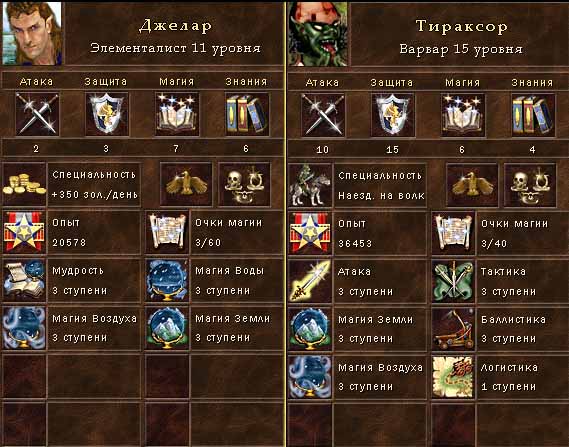Select Джелар's shield Защита icon
This screenshot has width=569, height=447.
[x=107, y=114]
